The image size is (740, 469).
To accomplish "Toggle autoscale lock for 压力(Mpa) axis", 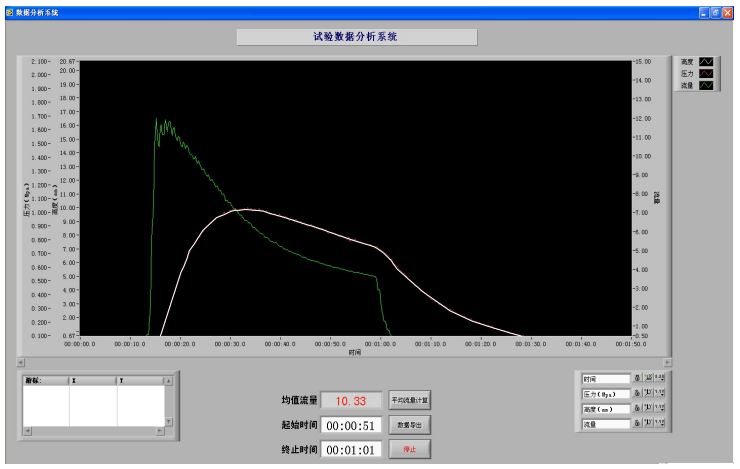I will click(x=637, y=394).
